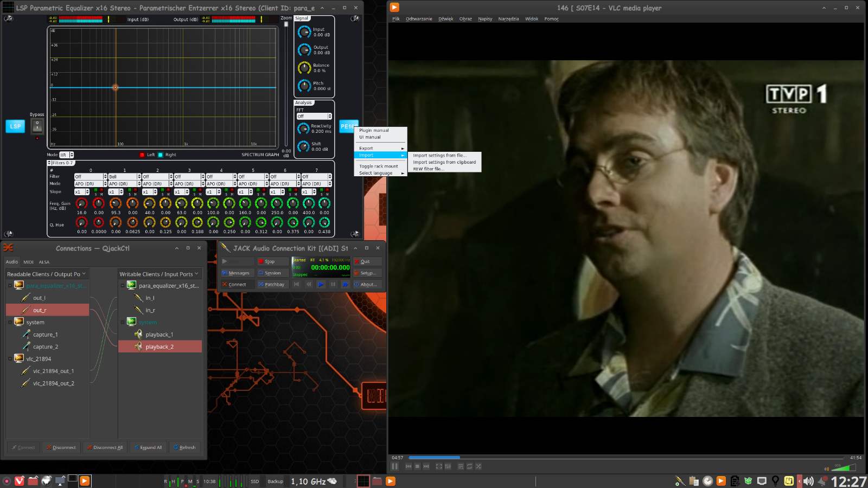The image size is (868, 488).
Task: Click Disconnect All in Connections window
Action: 105,447
